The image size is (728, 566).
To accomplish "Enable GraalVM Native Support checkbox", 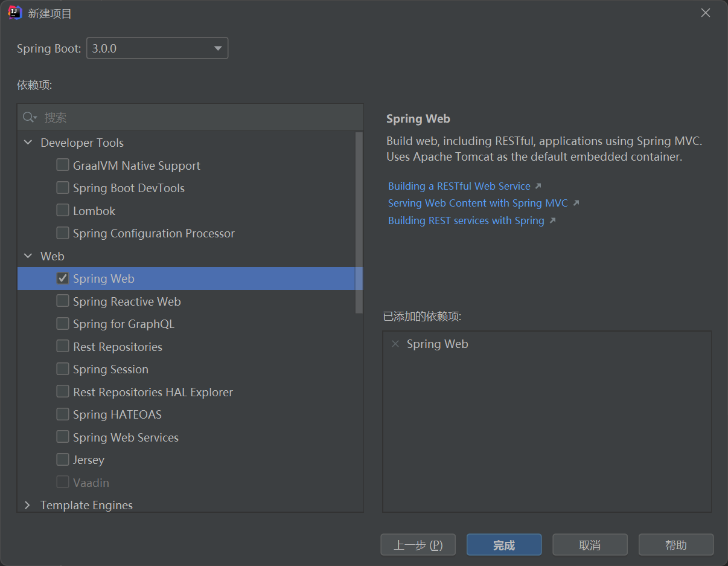I will (63, 165).
